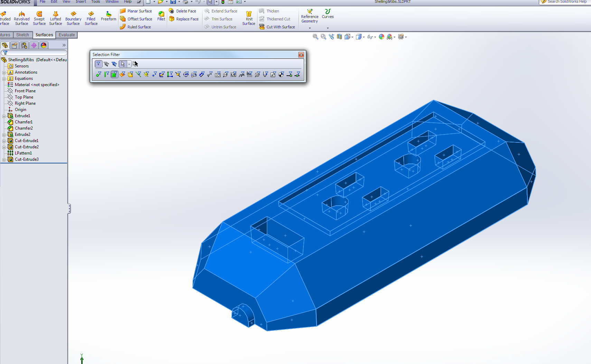The width and height of the screenshot is (591, 364).
Task: Open the Hide/Show Items dropdown arrow
Action: coord(375,37)
